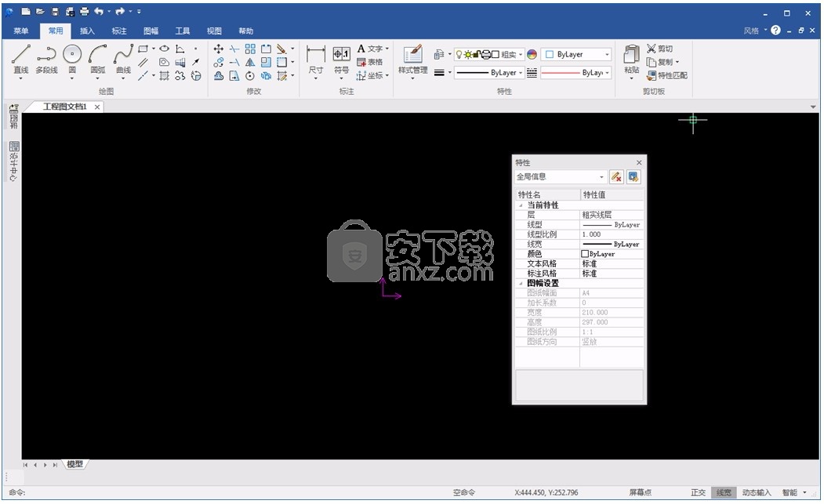Click the save icon in quick access bar
This screenshot has height=504, width=824.
click(x=55, y=11)
